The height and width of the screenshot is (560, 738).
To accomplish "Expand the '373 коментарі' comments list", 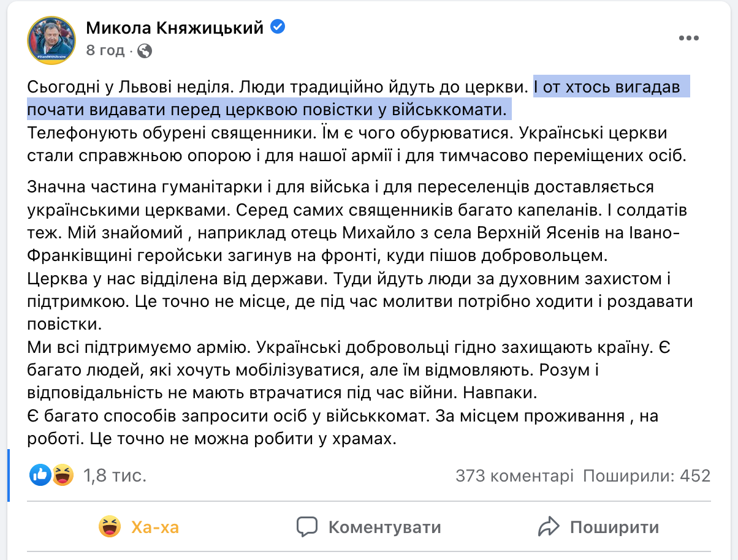I will point(514,475).
